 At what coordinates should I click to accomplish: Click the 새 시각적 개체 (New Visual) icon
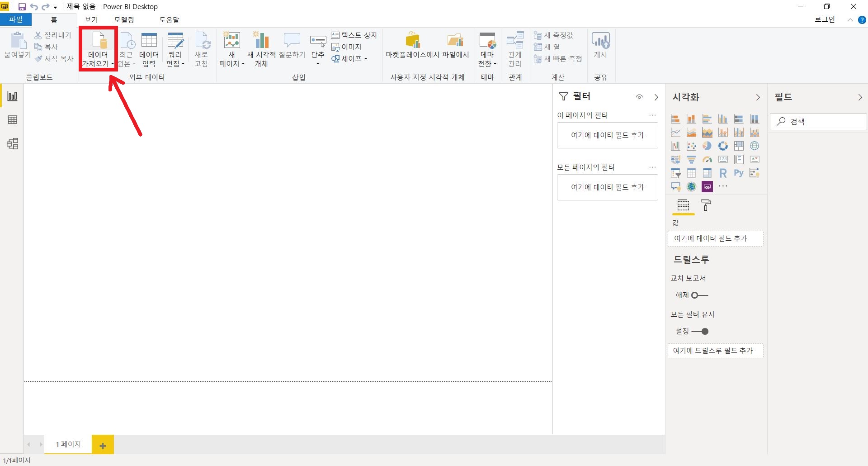pos(261,40)
